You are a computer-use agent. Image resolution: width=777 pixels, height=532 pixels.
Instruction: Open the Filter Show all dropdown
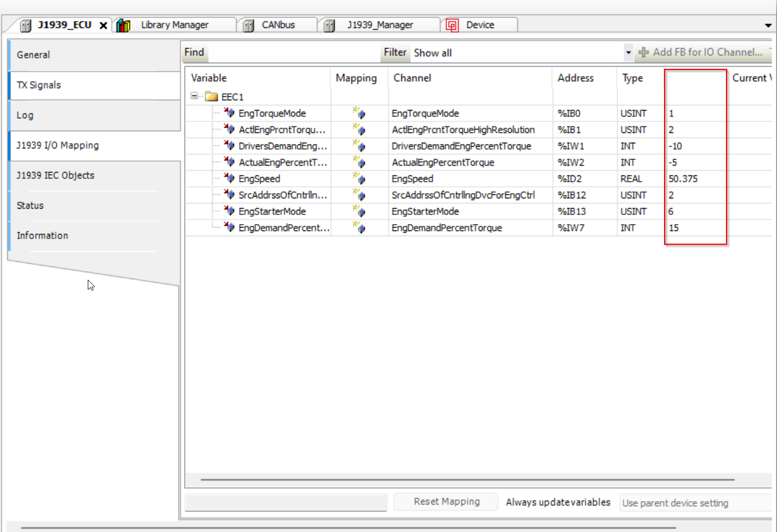[628, 53]
